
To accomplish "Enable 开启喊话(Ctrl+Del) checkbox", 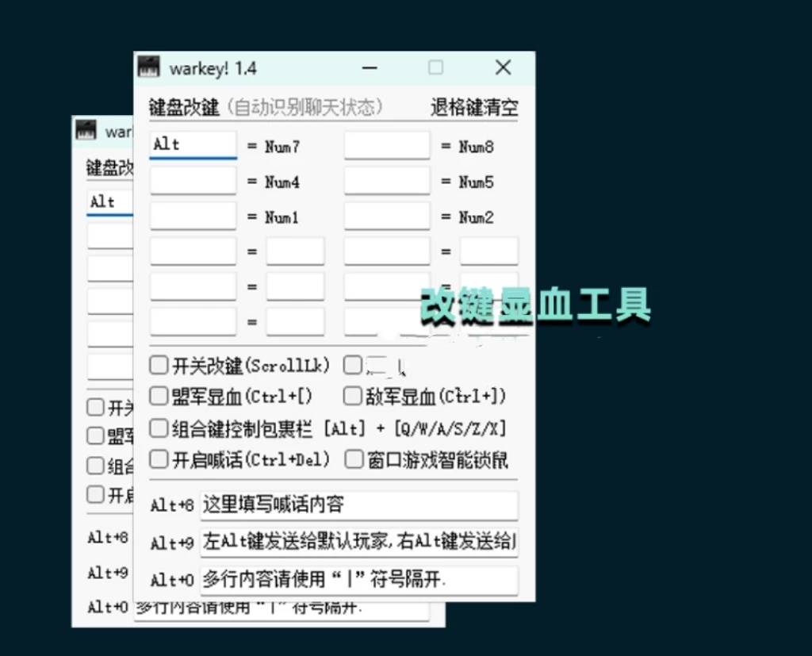I will pos(159,459).
